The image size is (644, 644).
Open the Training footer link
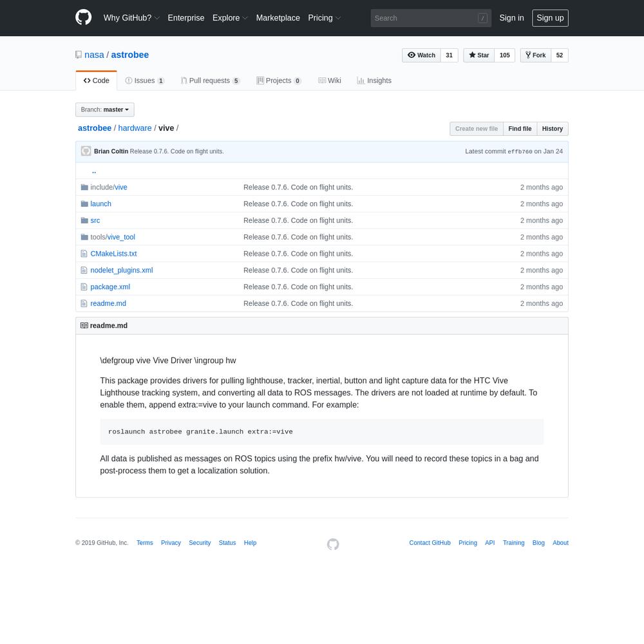click(513, 543)
